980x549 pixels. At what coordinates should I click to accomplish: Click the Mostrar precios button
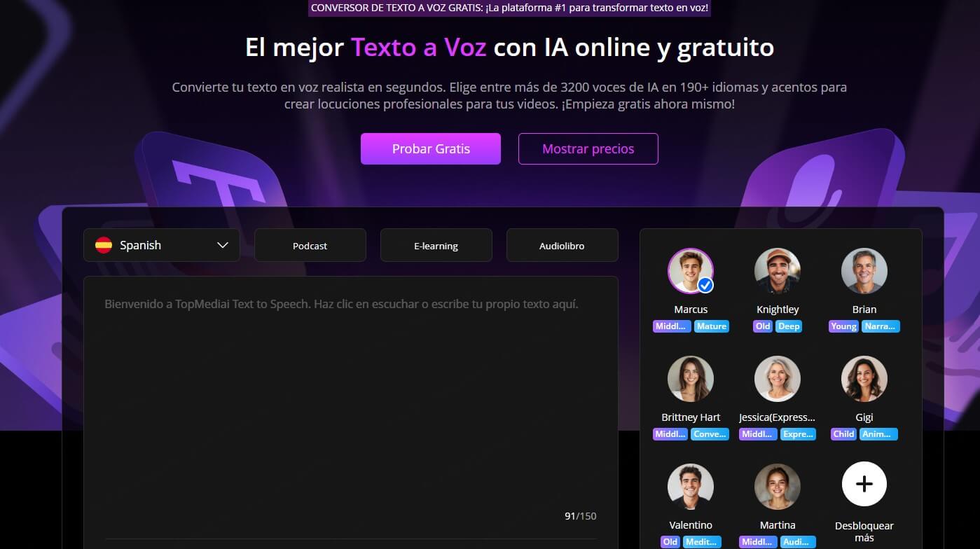tap(588, 149)
